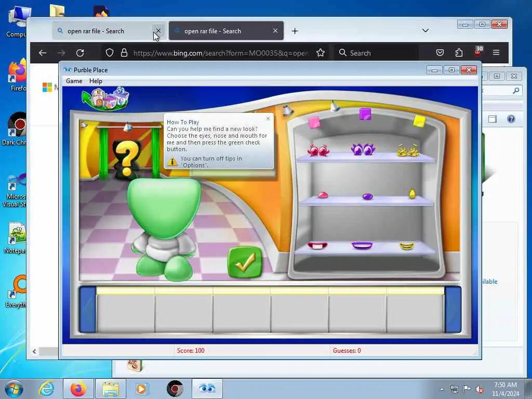Click the Purble Place taskbar button
This screenshot has height=399, width=532.
[207, 389]
